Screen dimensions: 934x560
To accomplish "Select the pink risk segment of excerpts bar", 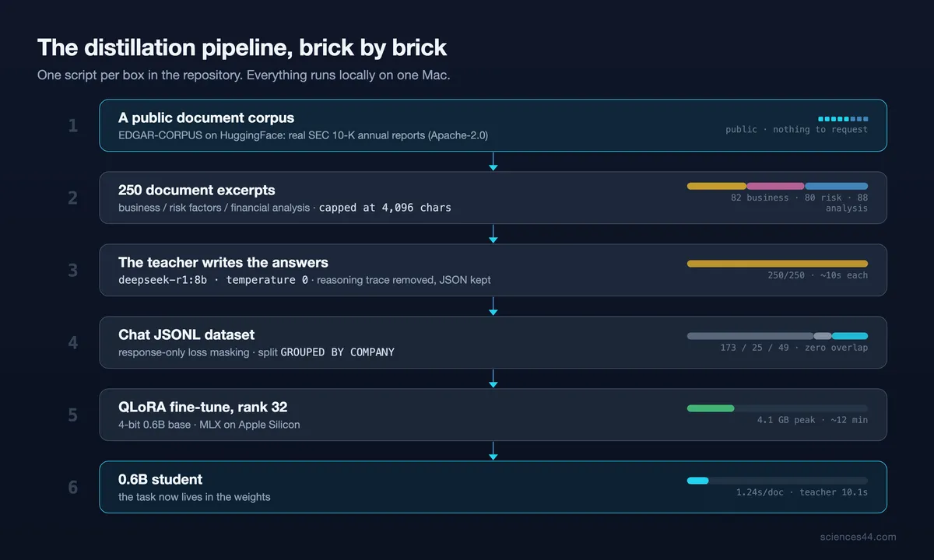I will [x=775, y=186].
